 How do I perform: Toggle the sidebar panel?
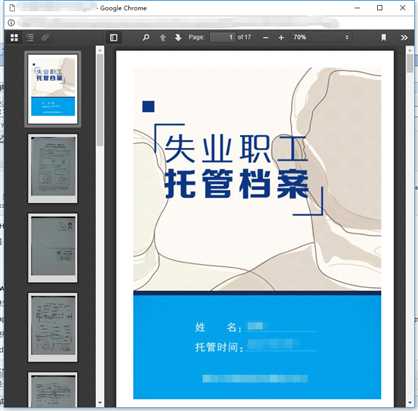114,38
